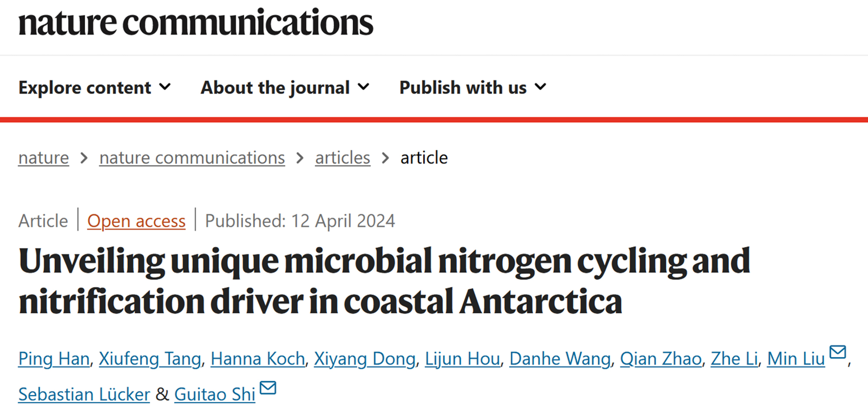Navigate to articles breadcrumb
This screenshot has height=420, width=868.
click(342, 158)
